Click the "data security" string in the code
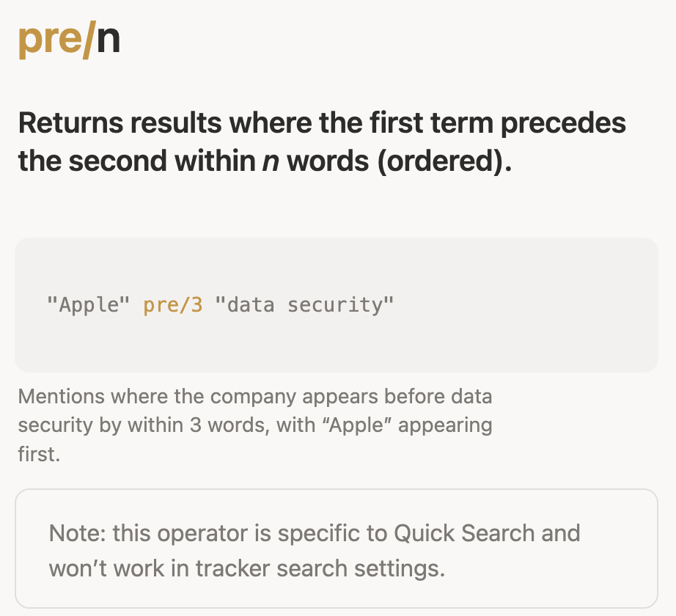 pyautogui.click(x=304, y=304)
